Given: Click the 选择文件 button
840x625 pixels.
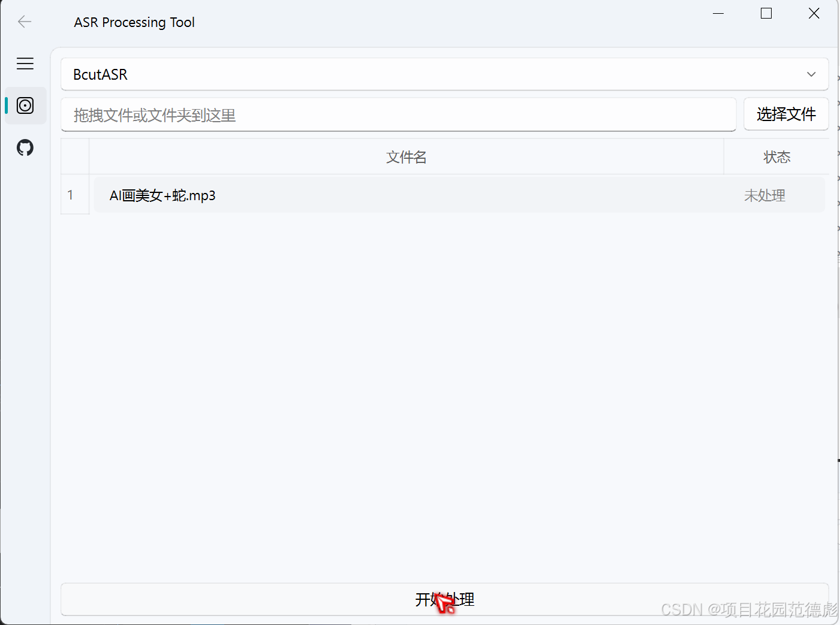Looking at the screenshot, I should (786, 114).
